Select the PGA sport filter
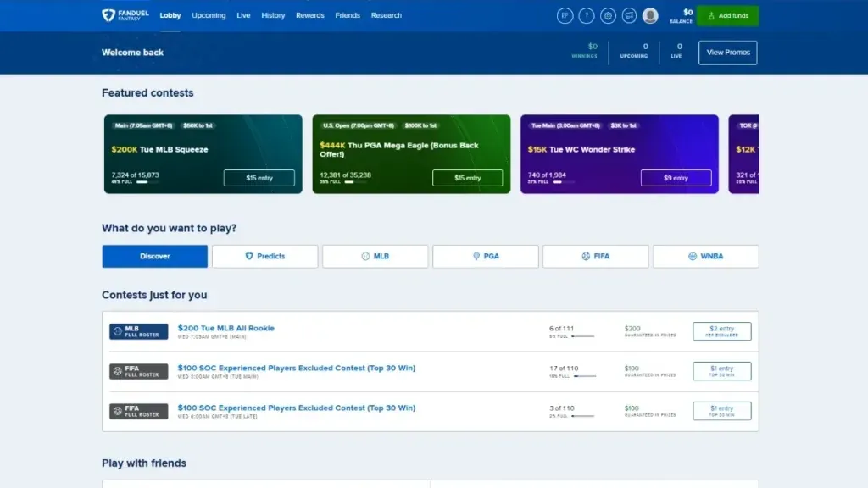The height and width of the screenshot is (488, 868). coord(486,257)
